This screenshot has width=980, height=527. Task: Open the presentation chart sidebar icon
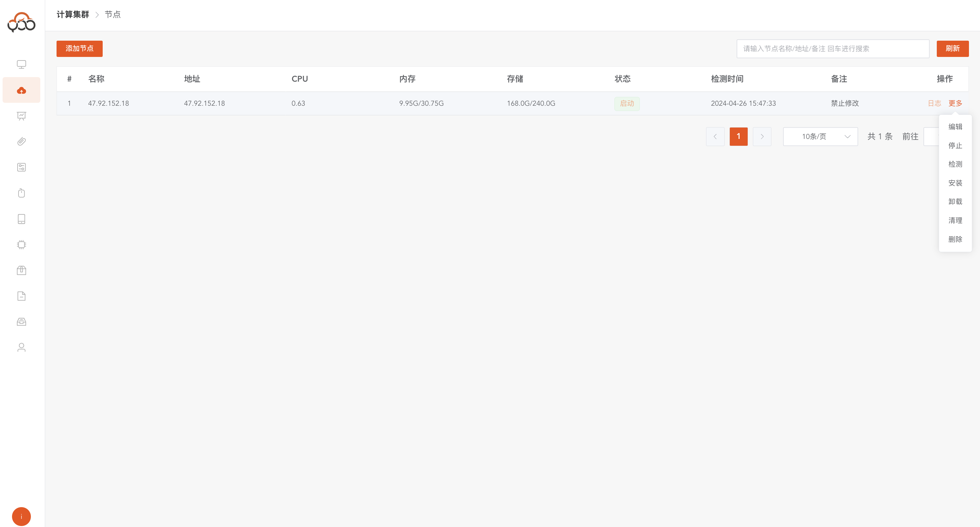point(21,116)
